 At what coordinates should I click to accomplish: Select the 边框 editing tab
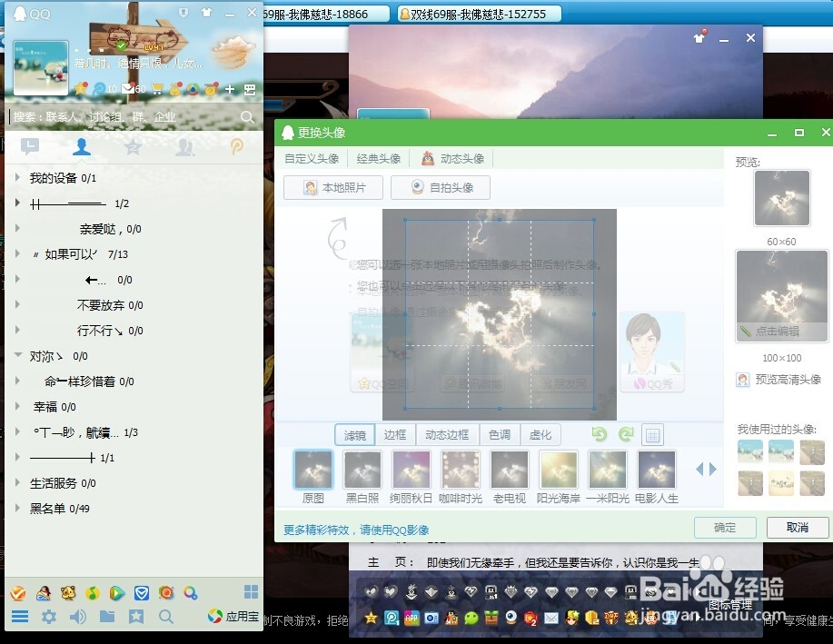(x=395, y=435)
